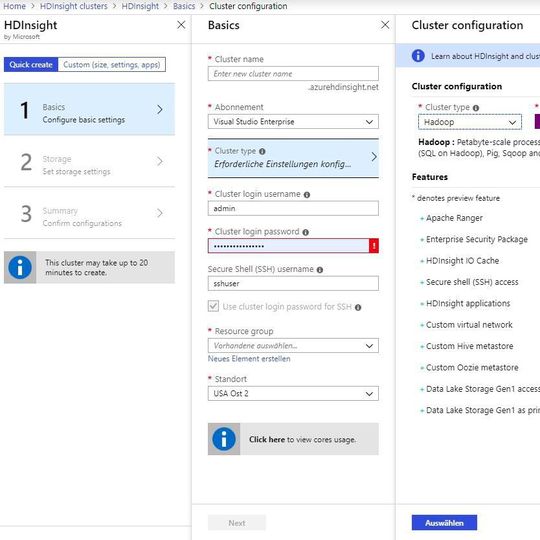The height and width of the screenshot is (540, 540).
Task: Click the Cluster name input field
Action: tap(293, 74)
